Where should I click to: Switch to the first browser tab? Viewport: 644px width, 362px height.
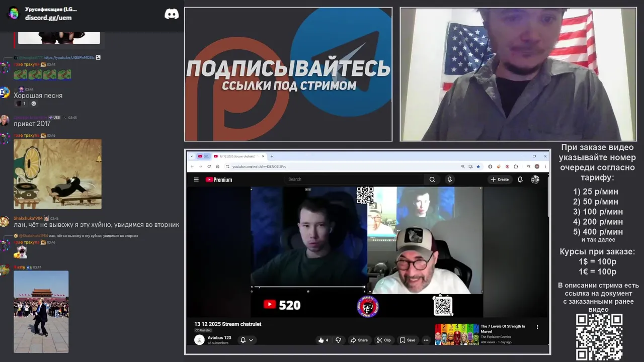click(203, 156)
